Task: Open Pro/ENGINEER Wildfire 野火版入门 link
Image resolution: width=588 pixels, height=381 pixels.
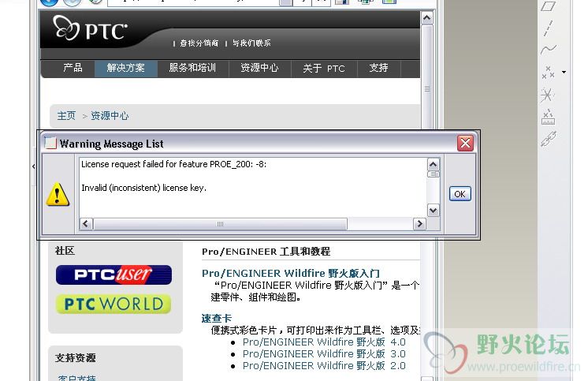Action: pyautogui.click(x=291, y=273)
